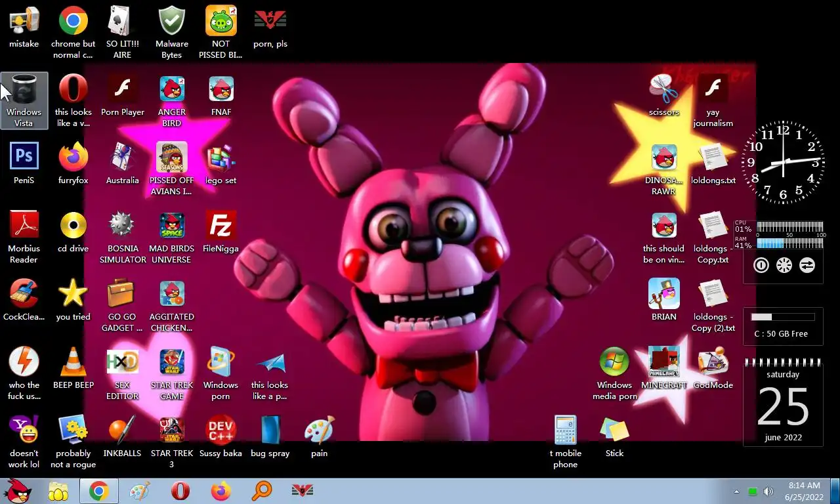Launch 'BOSNIA SIMULATOR' minesweeper icon
This screenshot has width=840, height=504.
tap(122, 237)
